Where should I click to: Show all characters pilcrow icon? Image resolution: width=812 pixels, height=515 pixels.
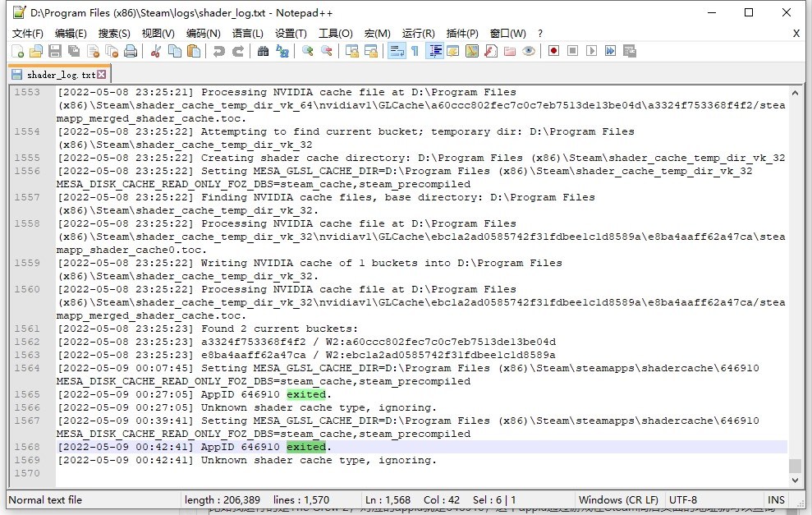pos(415,51)
